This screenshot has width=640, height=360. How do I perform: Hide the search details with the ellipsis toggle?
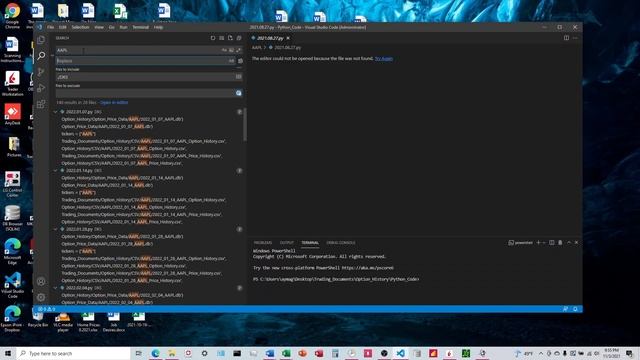coord(239,68)
